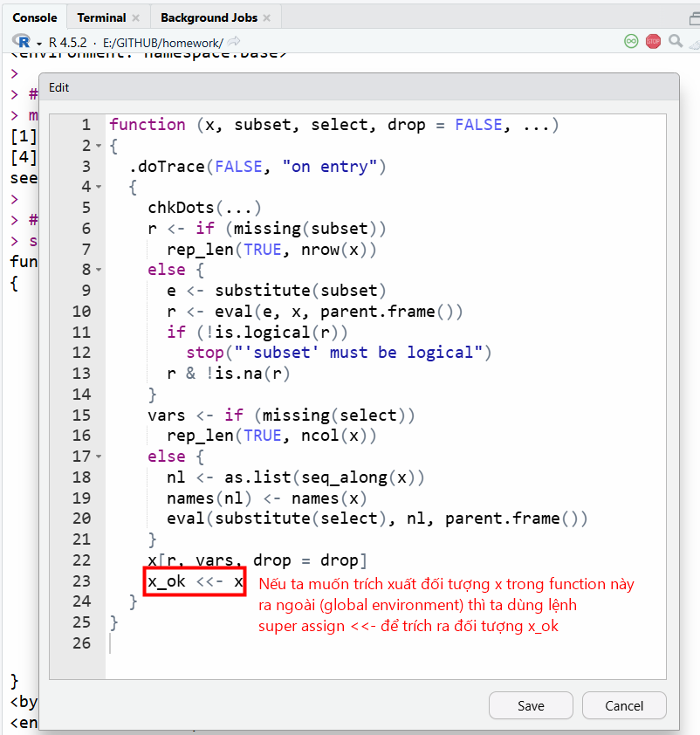Click the red STOP interrupt icon
Viewport: 700px width, 735px height.
[653, 41]
